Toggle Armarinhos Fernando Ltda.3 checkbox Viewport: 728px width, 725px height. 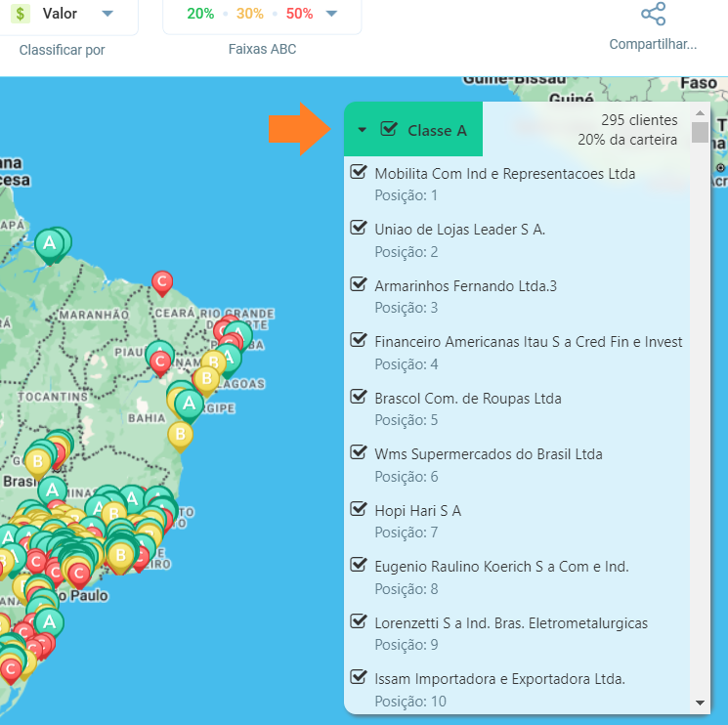tap(359, 284)
